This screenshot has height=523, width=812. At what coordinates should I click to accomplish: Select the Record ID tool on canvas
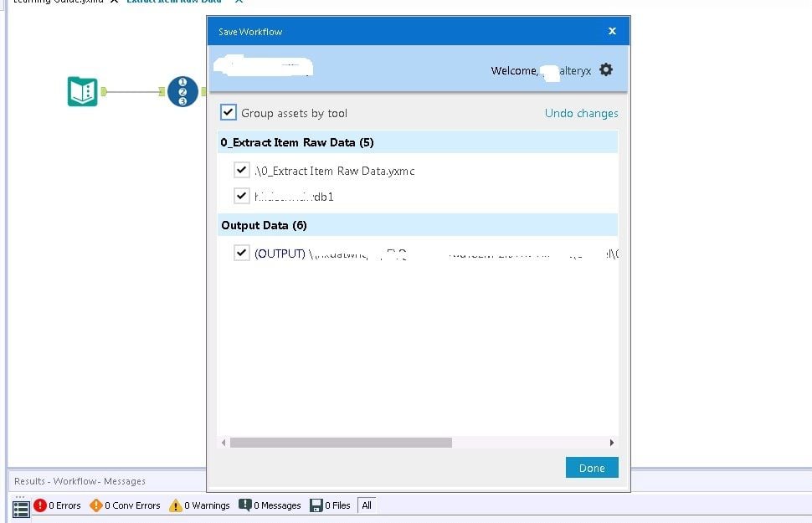[x=182, y=92]
